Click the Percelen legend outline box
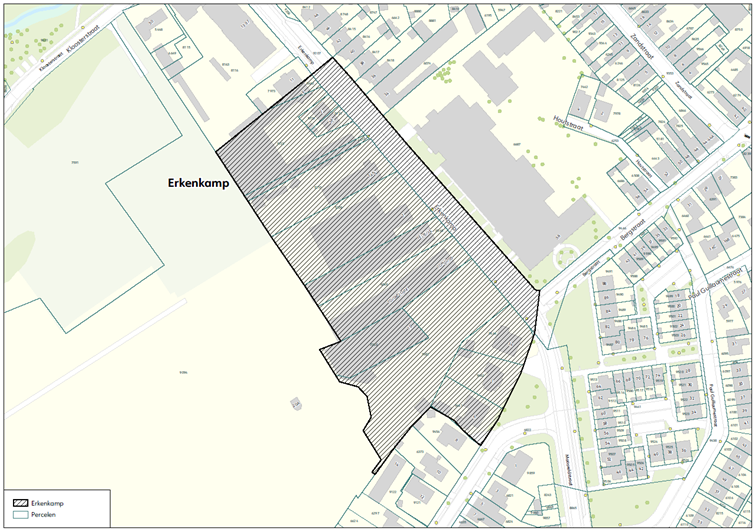The width and height of the screenshot is (755, 531). (x=19, y=515)
